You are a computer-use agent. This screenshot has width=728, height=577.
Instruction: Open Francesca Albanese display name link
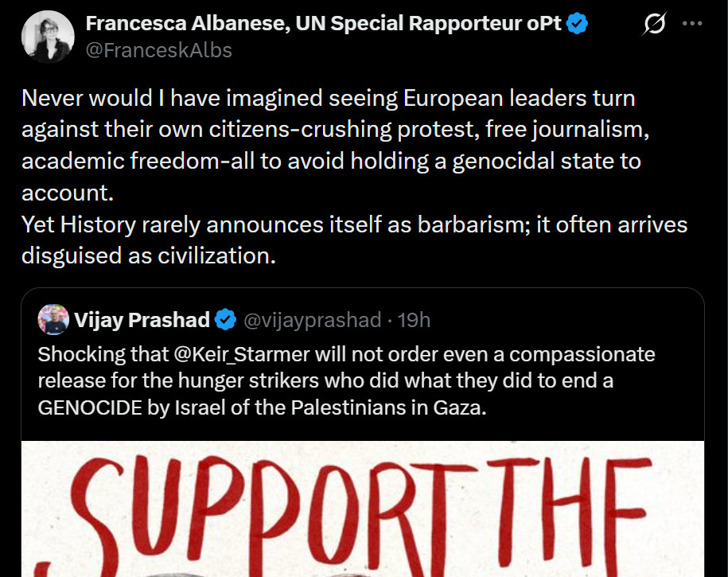[325, 24]
